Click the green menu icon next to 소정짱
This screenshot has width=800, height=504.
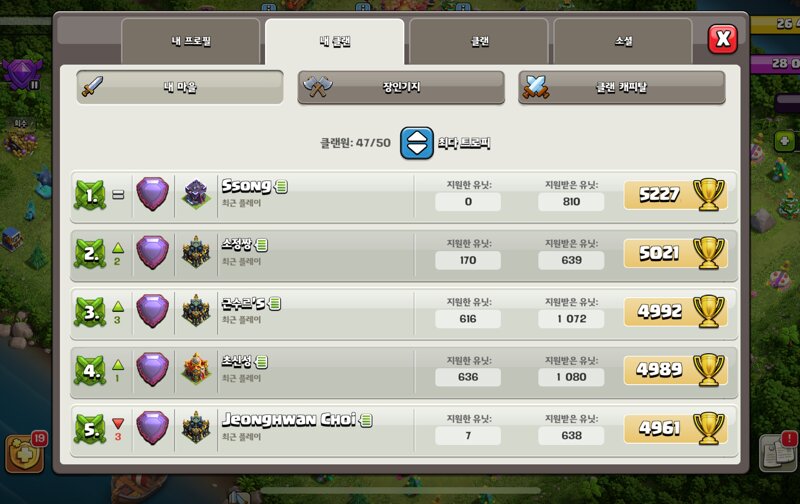pos(261,245)
